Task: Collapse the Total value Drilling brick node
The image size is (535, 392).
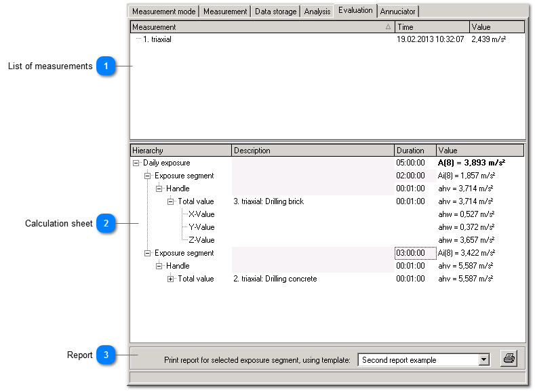Action: coord(171,202)
